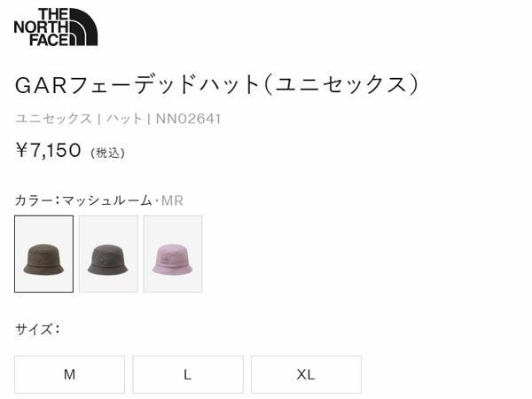The width and height of the screenshot is (532, 399).
Task: Choose size L
Action: 188,374
